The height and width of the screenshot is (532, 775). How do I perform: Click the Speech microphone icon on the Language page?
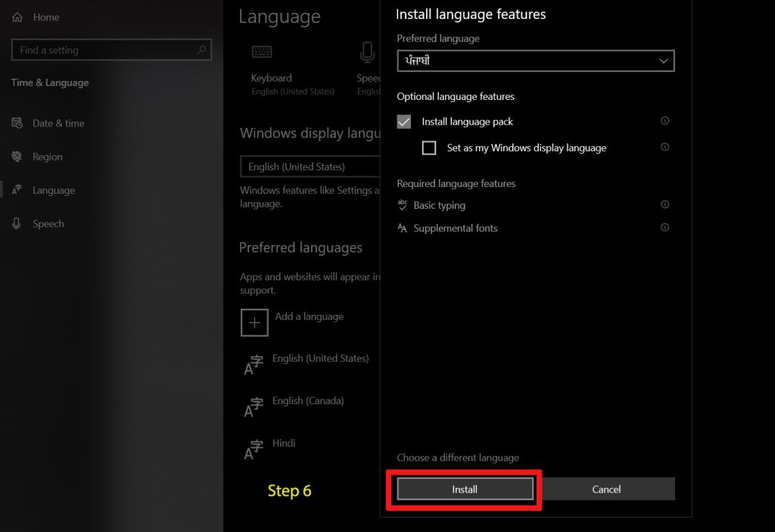coord(367,53)
